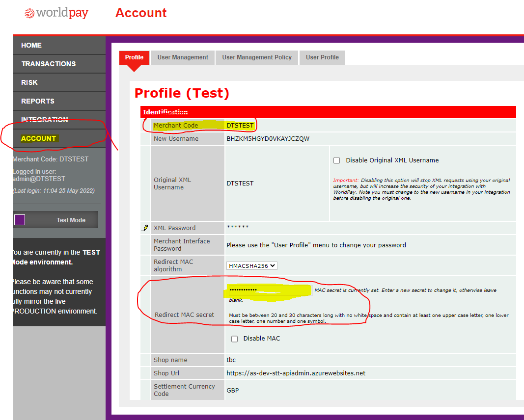Click the Shop Url value as-dev-stt-apiadmin.azurewebsites.net

point(296,373)
